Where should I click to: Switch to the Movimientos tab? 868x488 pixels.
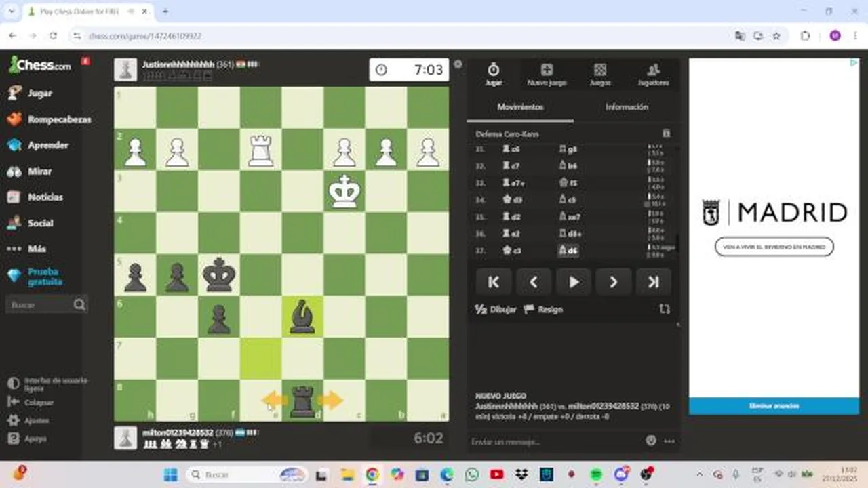coord(520,107)
